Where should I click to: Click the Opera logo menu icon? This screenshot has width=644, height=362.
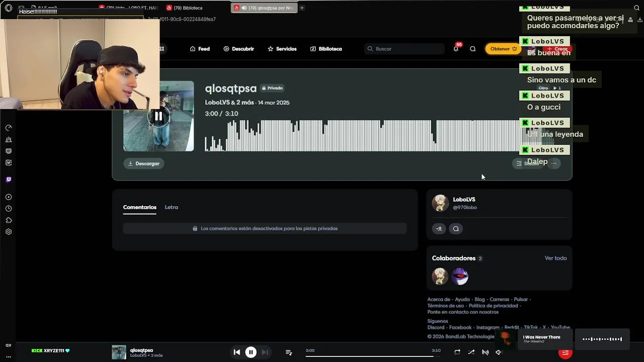pos(9,8)
